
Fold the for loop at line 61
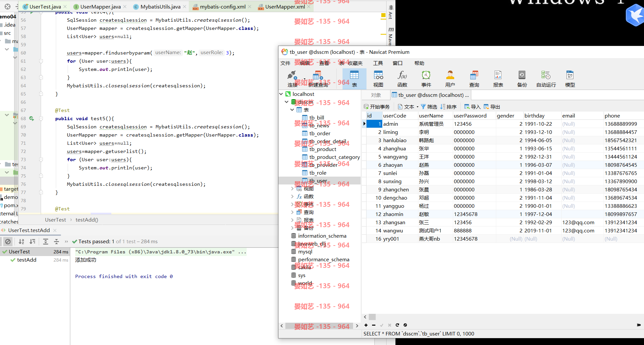click(41, 61)
